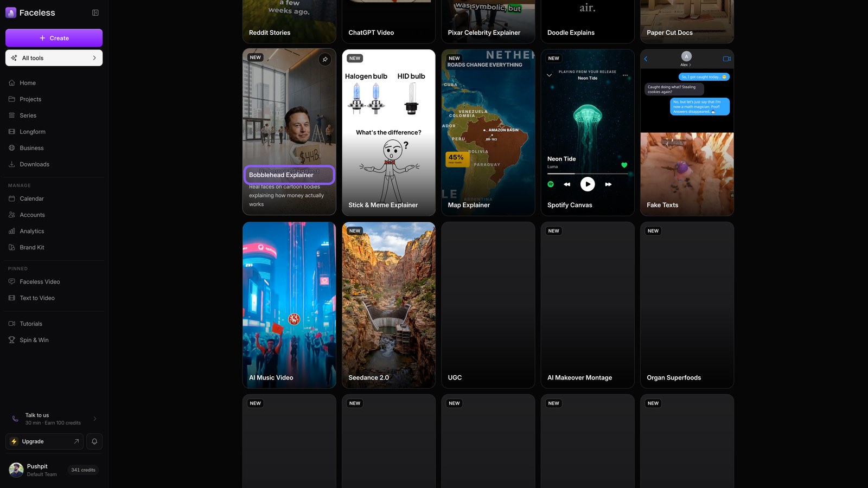Click Spotify Canvas progress bar
Image resolution: width=868 pixels, height=488 pixels.
[x=588, y=174]
